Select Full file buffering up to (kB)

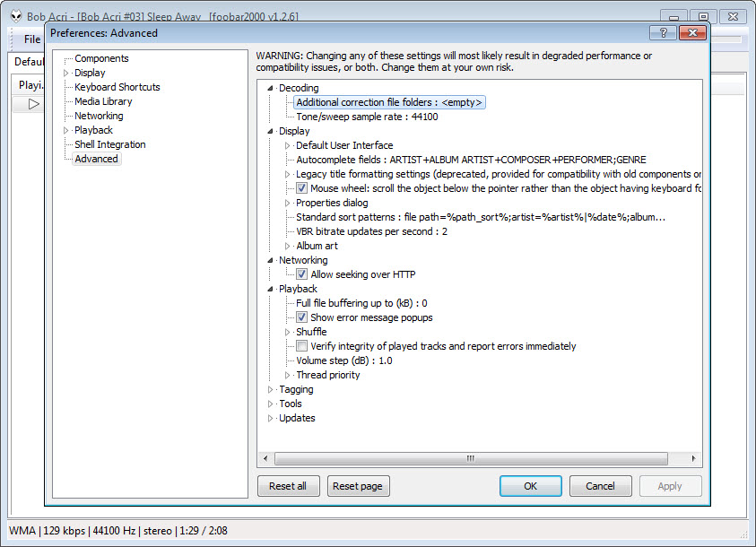(x=361, y=303)
